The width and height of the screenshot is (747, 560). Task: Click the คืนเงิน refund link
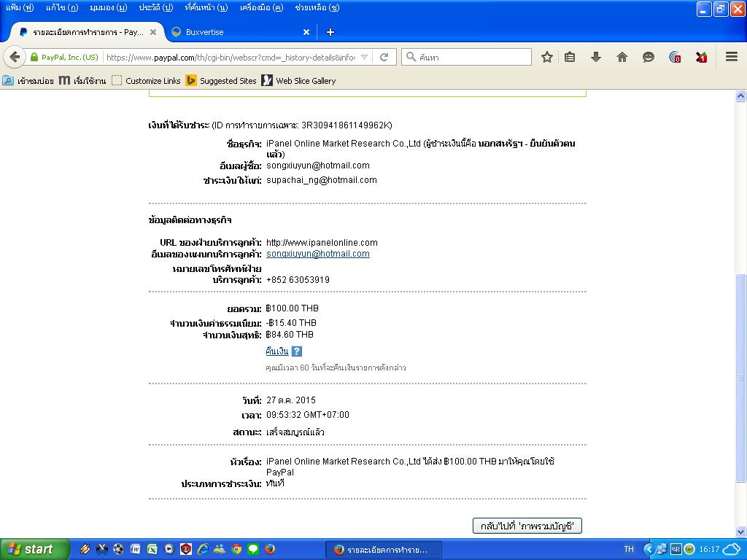[276, 351]
